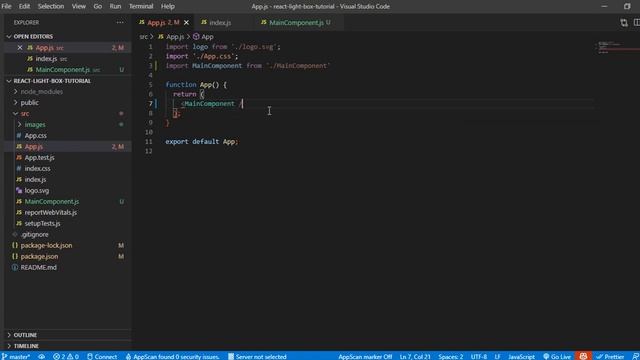This screenshot has width=640, height=360.
Task: Collapse the REACT-LIGHT-BOX-TUTORIAL project section
Action: tap(52, 81)
